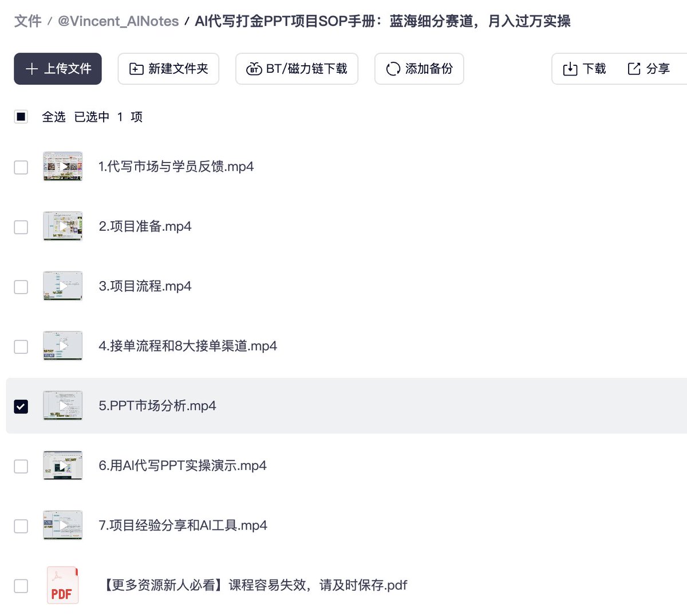Share selected file via 分享
The width and height of the screenshot is (687, 616).
tap(649, 69)
